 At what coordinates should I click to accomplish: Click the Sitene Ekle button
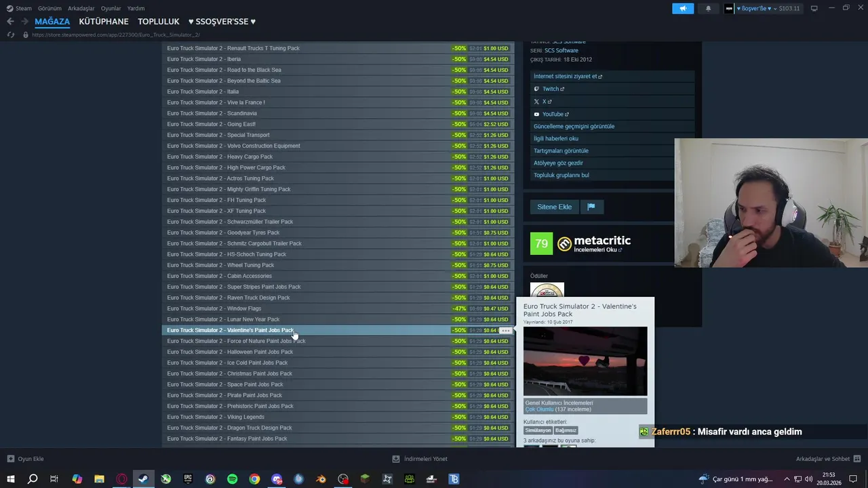pos(555,207)
